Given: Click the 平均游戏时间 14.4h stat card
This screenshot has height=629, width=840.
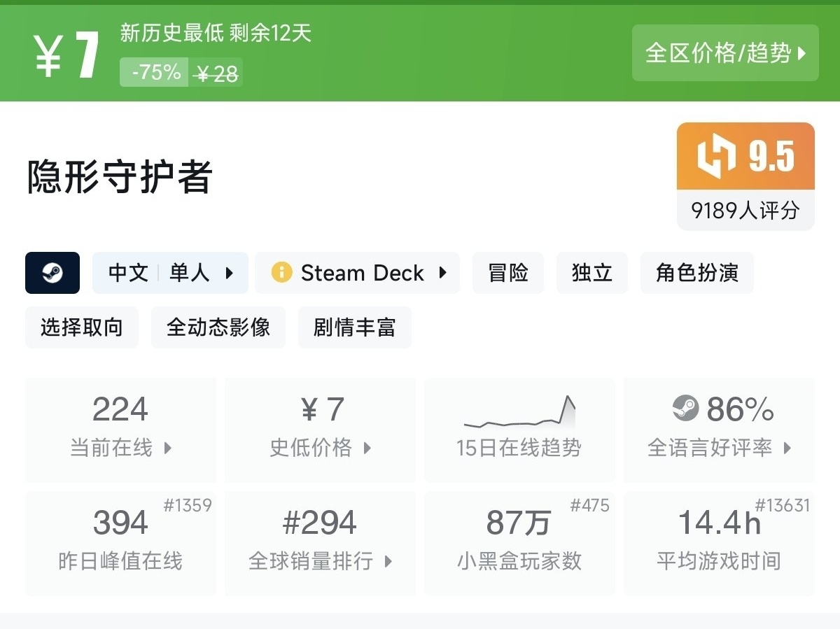Looking at the screenshot, I should point(719,543).
